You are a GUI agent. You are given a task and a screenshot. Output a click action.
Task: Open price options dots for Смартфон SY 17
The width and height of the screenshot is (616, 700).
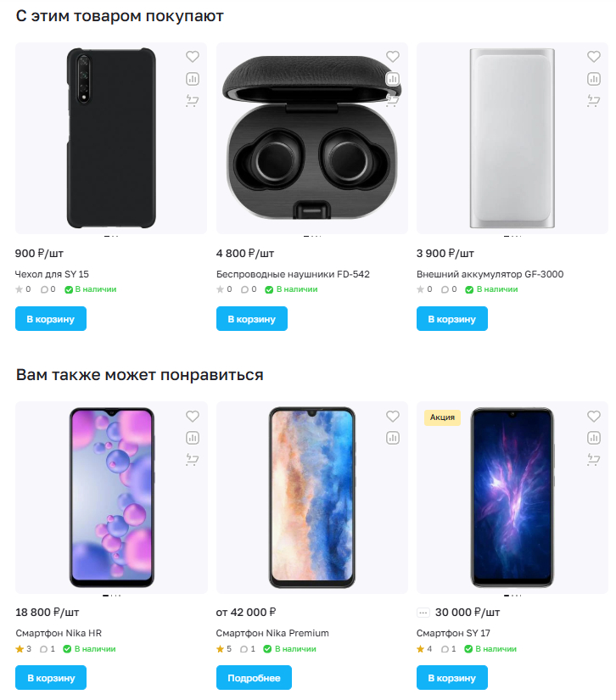tap(423, 613)
